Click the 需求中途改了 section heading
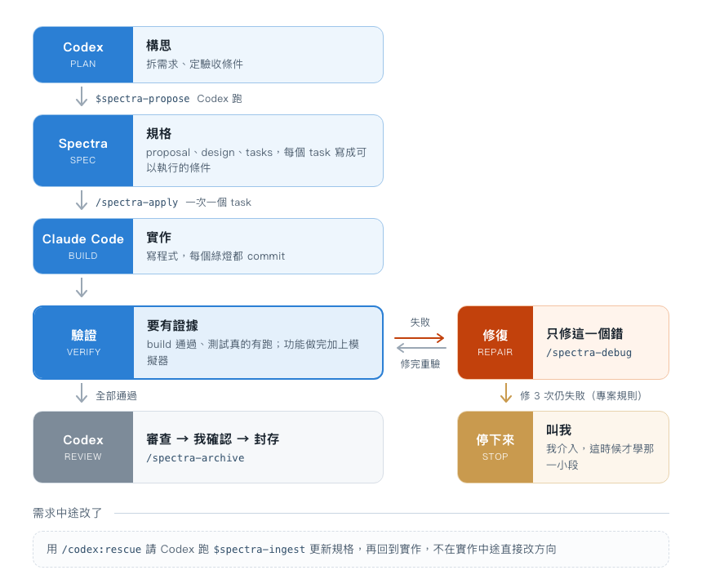The image size is (702, 588). pyautogui.click(x=68, y=513)
